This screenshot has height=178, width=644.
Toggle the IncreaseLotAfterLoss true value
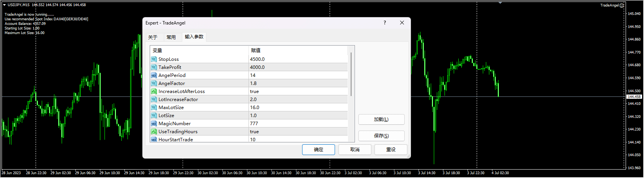pyautogui.click(x=254, y=91)
